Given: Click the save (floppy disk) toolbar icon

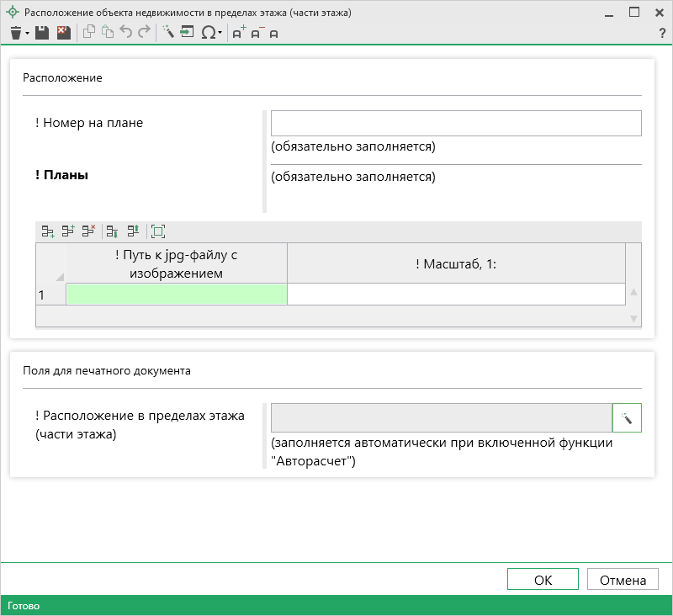Looking at the screenshot, I should click(42, 33).
